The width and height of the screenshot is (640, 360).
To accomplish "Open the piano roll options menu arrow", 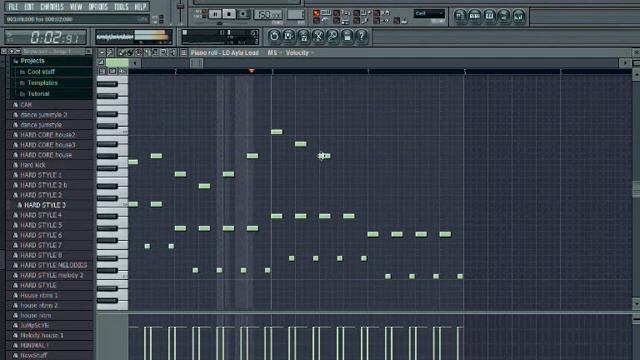I will pos(102,53).
